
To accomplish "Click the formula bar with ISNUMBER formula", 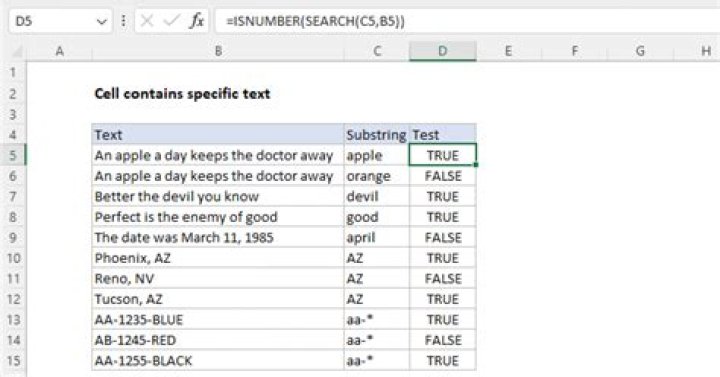I will click(x=467, y=21).
